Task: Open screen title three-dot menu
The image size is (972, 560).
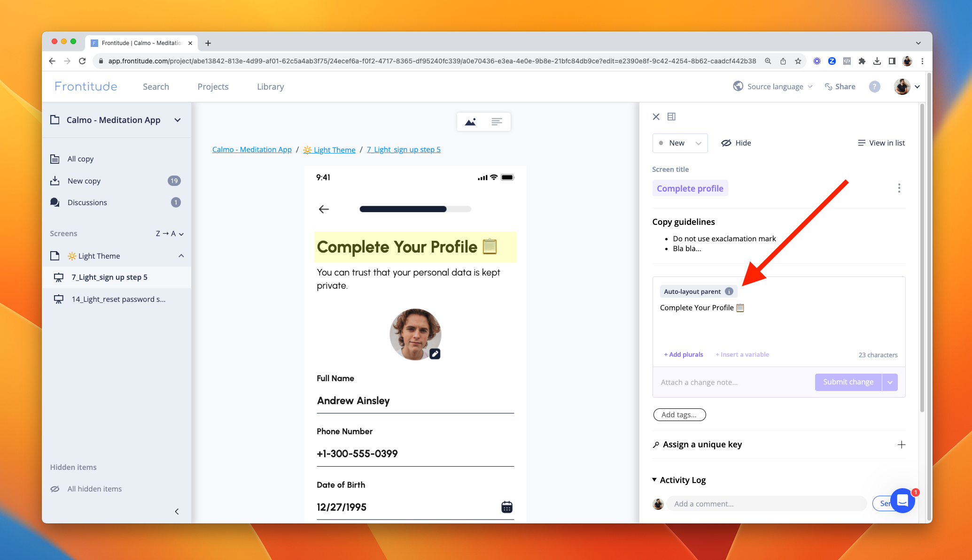Action: coord(899,188)
